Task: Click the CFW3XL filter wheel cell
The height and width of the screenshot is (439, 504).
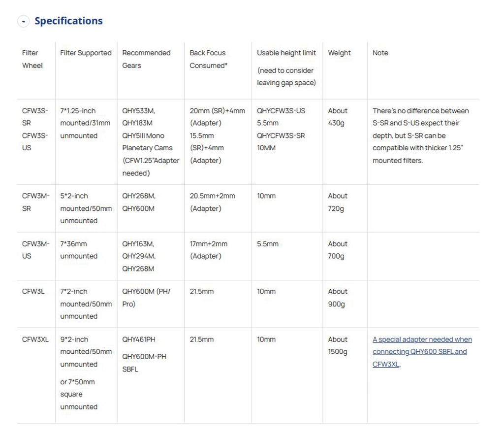Action: click(x=35, y=339)
